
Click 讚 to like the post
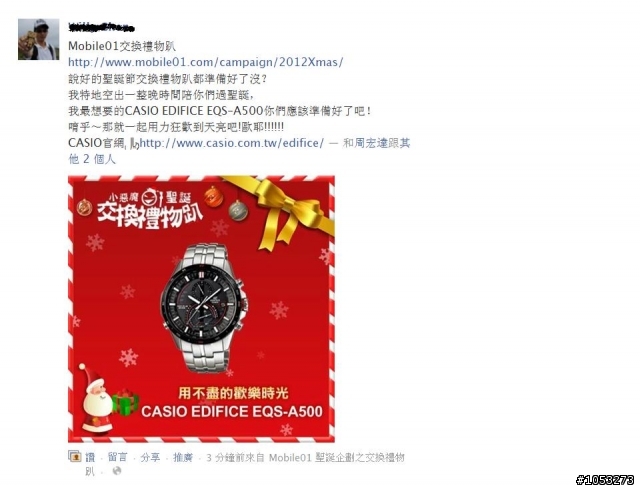[90, 457]
